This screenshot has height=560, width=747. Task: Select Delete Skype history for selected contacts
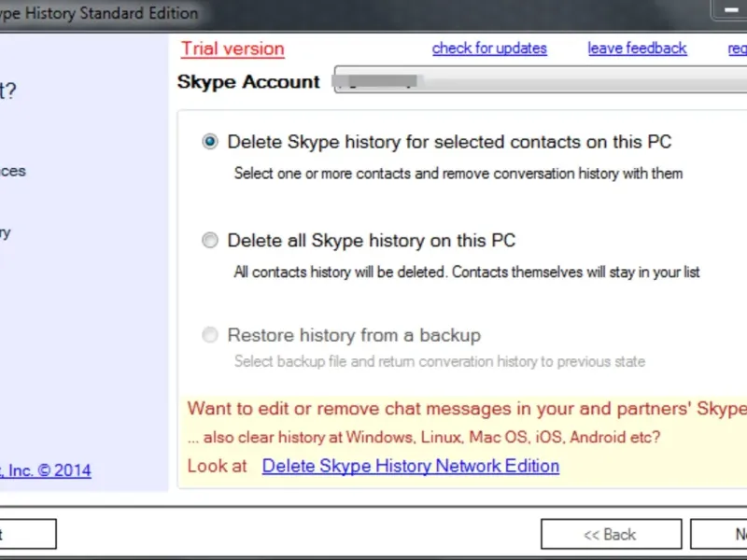click(210, 142)
